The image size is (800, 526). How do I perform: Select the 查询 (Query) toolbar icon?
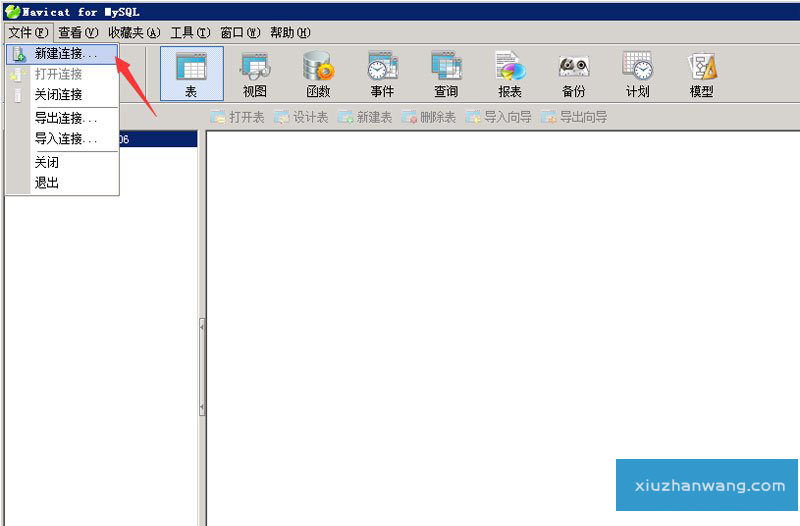pyautogui.click(x=446, y=73)
